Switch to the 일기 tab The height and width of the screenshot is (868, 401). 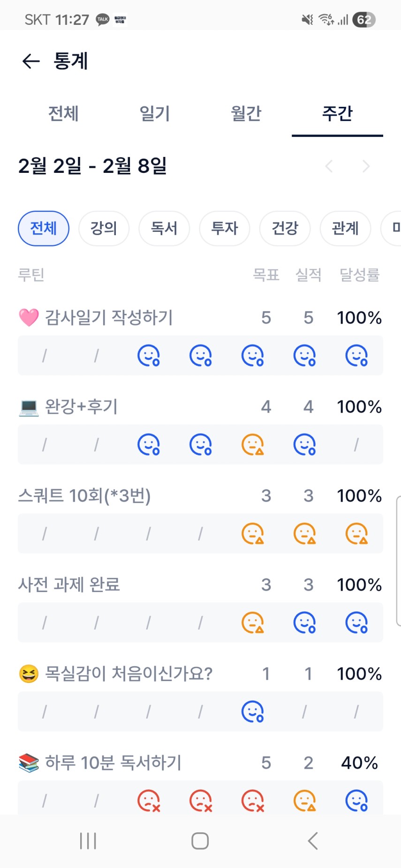click(x=155, y=113)
